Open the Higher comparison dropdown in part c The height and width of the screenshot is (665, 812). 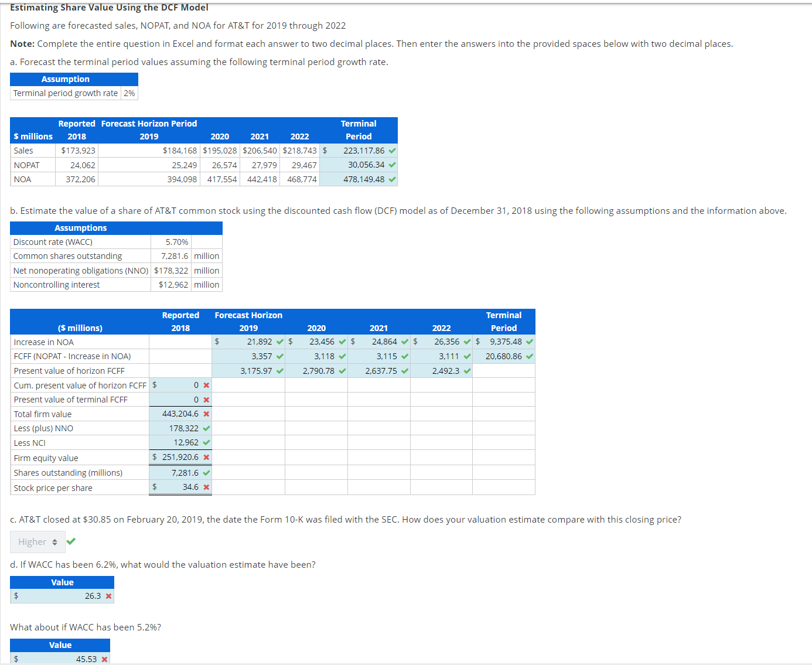37,541
